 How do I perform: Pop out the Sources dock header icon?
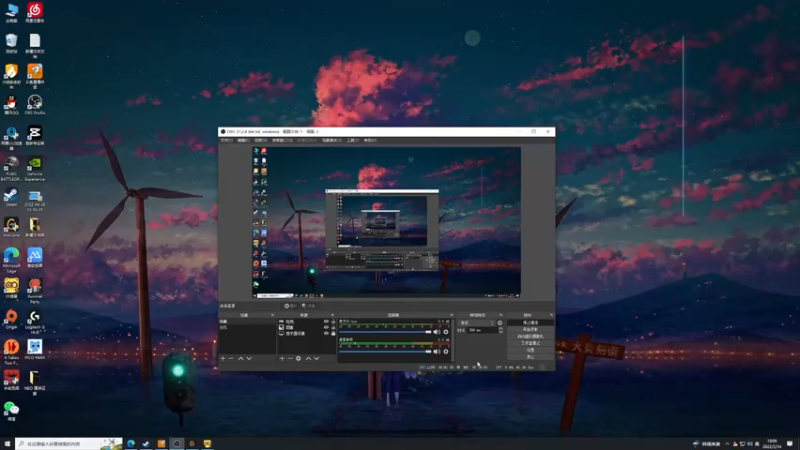[x=332, y=315]
